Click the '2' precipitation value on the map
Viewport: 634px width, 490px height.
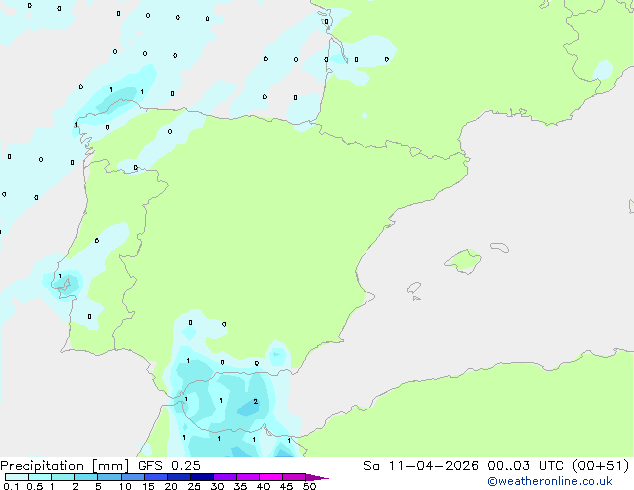(256, 401)
